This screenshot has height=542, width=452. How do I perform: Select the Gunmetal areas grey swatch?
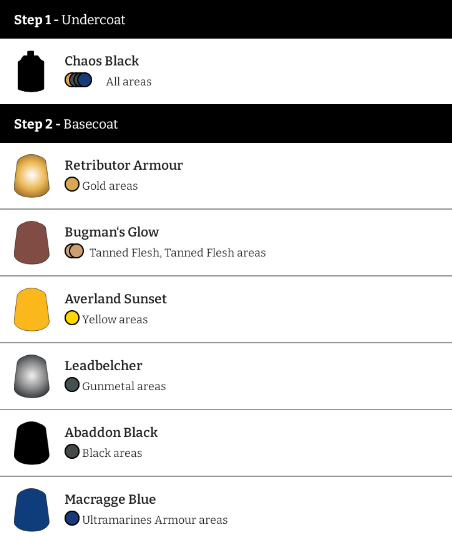[72, 384]
